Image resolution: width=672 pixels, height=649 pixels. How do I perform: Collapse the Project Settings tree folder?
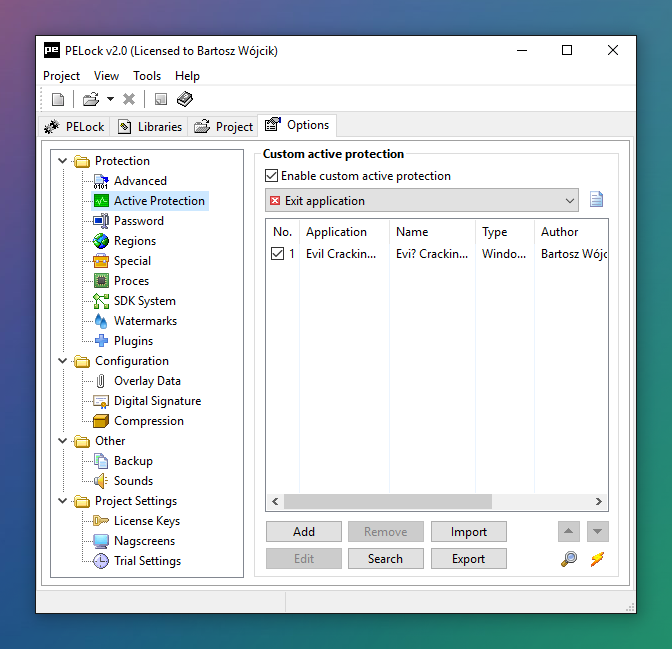63,501
